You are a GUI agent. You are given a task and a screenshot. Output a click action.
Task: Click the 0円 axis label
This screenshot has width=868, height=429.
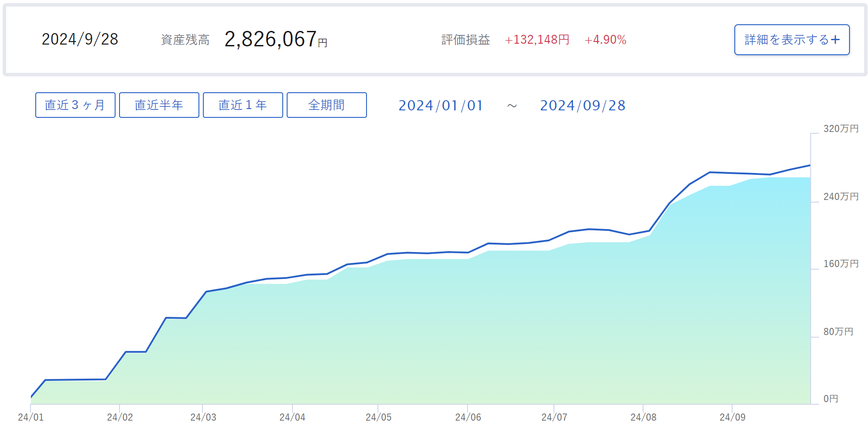tap(831, 399)
